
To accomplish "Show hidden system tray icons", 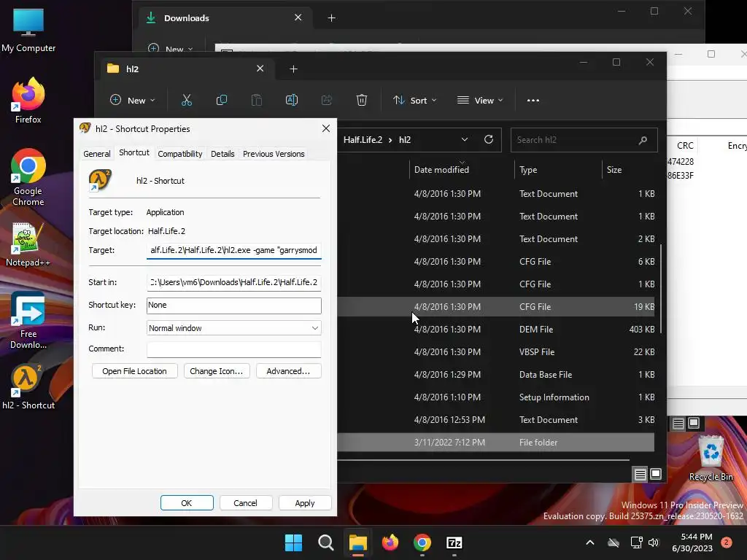I will (589, 542).
